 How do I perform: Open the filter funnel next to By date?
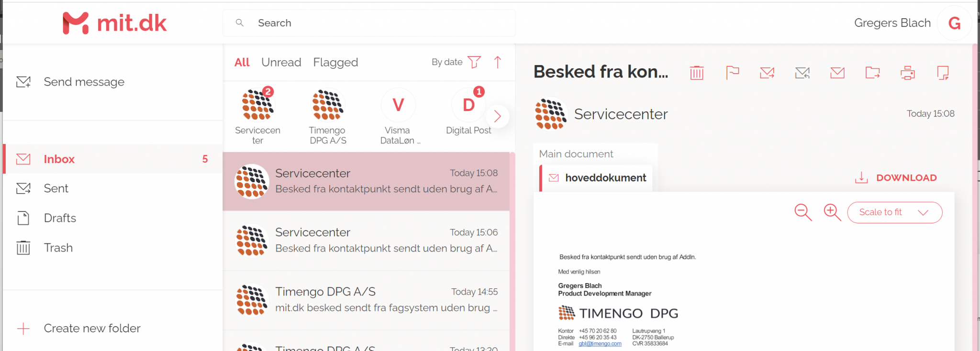coord(474,62)
